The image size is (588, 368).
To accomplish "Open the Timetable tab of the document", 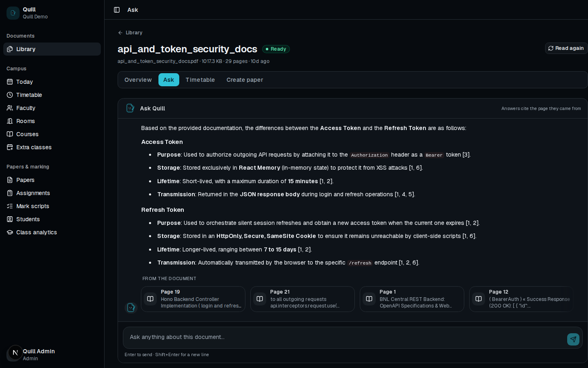I will click(x=200, y=80).
